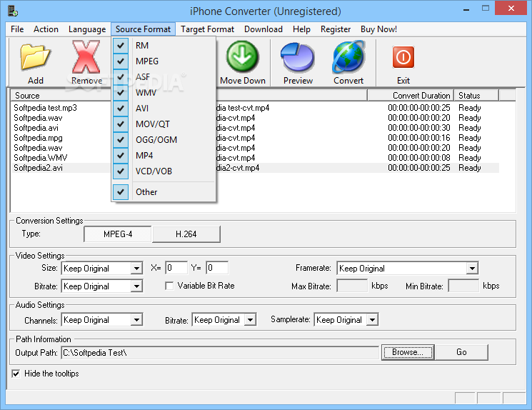Open the Action menu

click(46, 29)
